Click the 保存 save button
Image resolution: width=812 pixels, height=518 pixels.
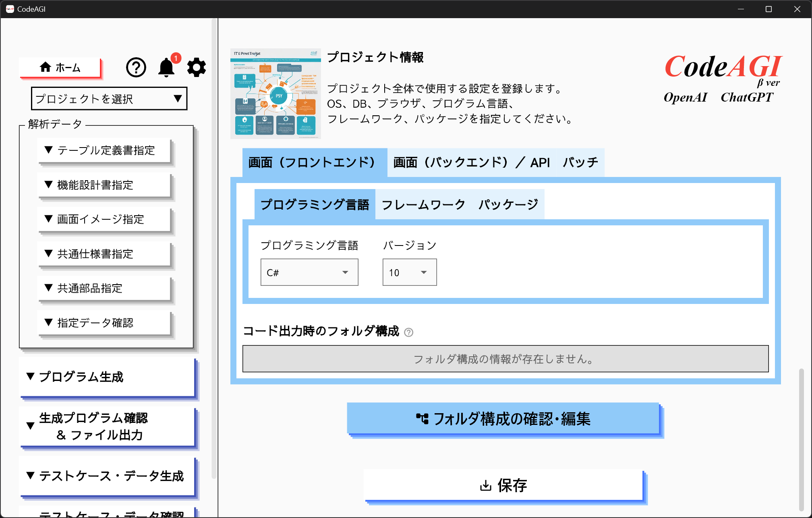(x=503, y=485)
